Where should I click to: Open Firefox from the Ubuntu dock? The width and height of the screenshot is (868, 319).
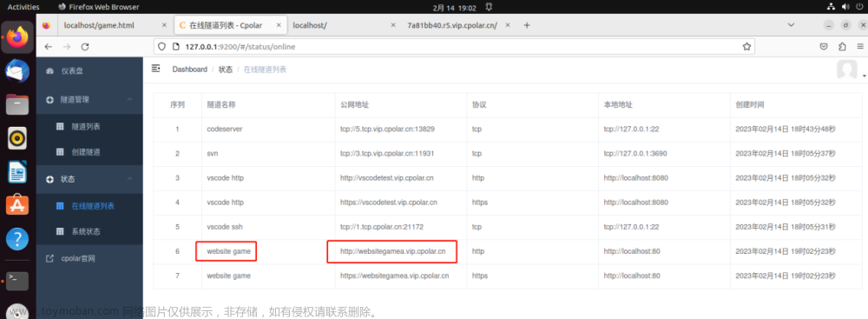coord(17,37)
